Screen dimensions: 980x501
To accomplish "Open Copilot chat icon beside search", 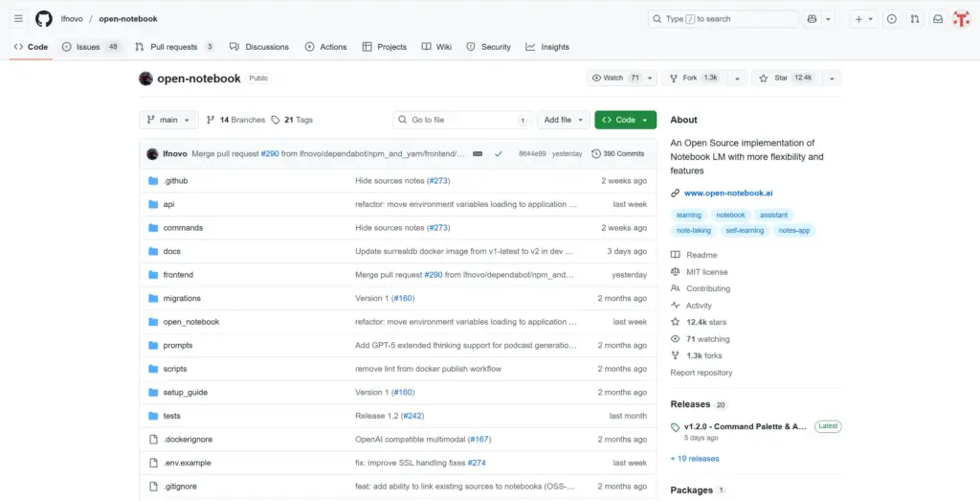I will [813, 18].
